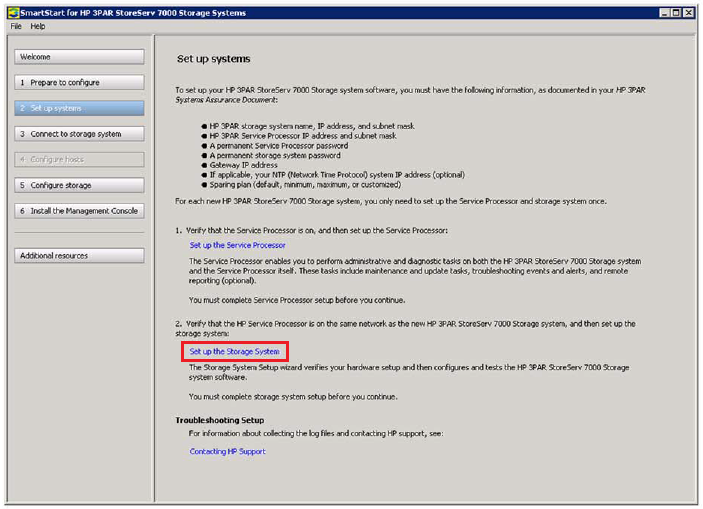Go to step 5 Configure storage
703x509 pixels.
(x=80, y=185)
